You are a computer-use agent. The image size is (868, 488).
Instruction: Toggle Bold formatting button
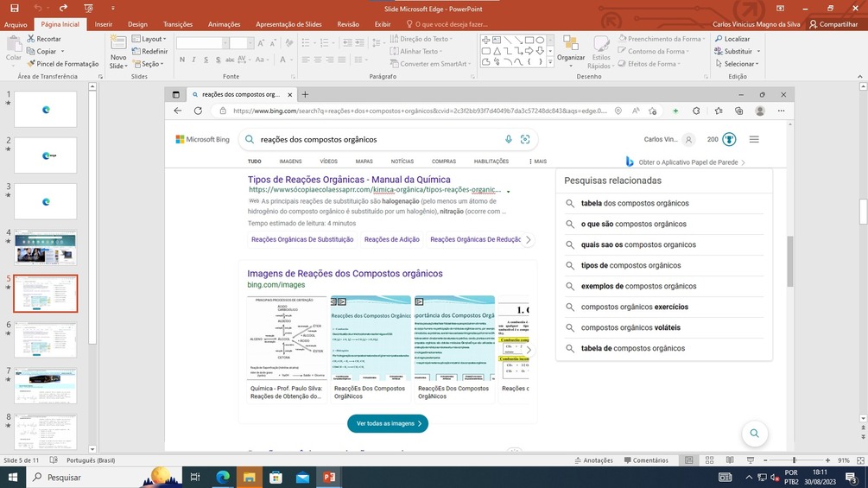tap(182, 60)
